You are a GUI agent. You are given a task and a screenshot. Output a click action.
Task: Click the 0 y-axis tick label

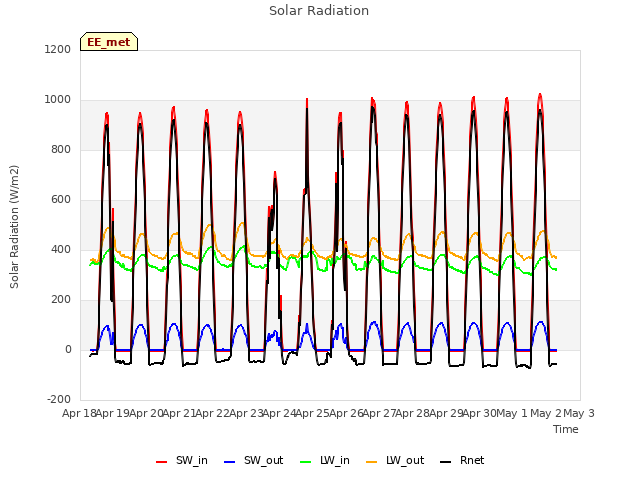[x=68, y=349]
